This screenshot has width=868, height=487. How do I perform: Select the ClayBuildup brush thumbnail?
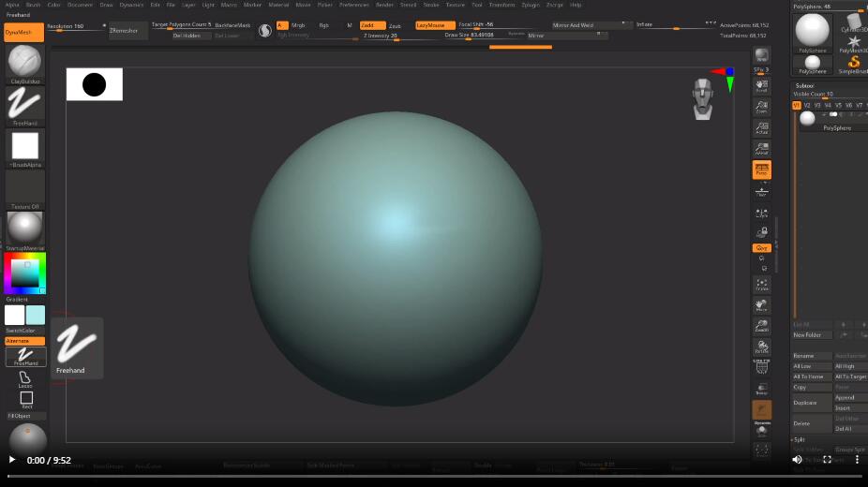[24, 62]
